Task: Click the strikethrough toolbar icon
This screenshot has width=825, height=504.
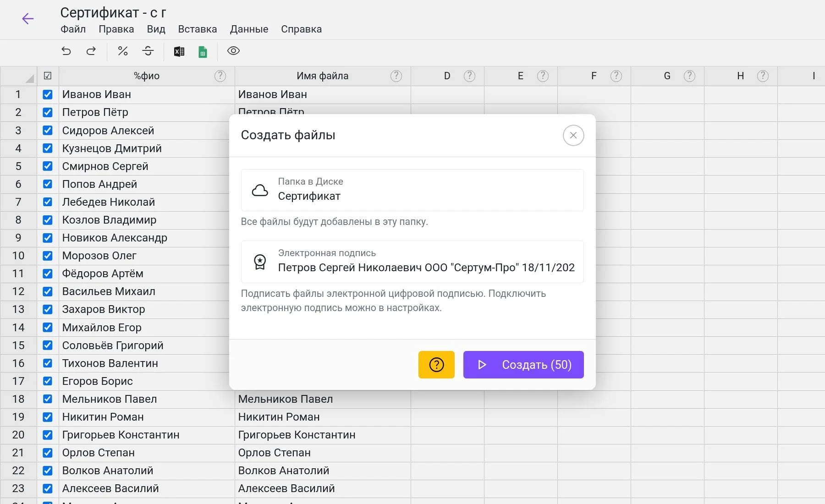Action: pos(148,51)
